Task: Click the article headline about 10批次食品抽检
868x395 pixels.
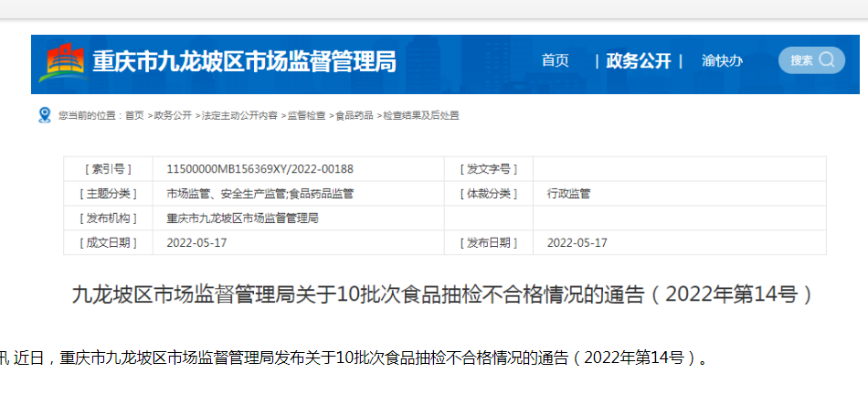Action: pos(442,294)
